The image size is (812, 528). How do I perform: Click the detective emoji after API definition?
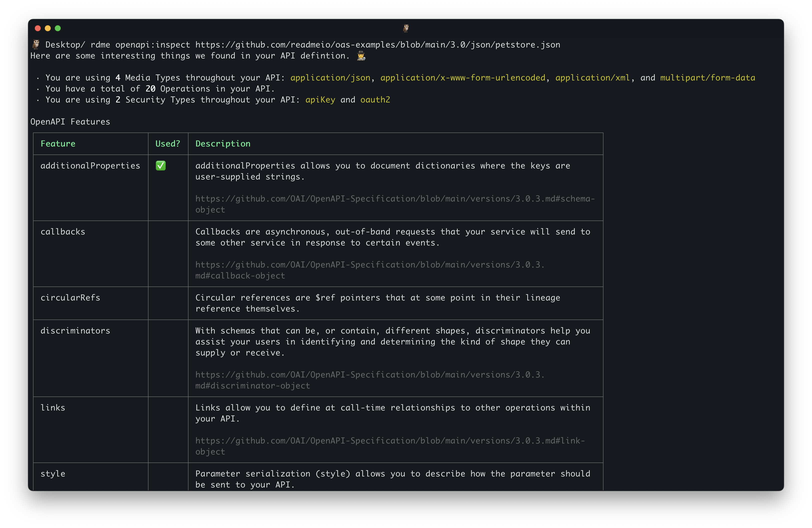coord(361,56)
